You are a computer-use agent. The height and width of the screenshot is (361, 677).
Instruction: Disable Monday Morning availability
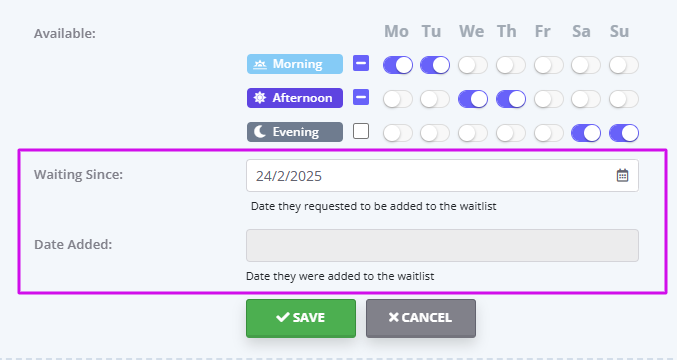(x=398, y=65)
